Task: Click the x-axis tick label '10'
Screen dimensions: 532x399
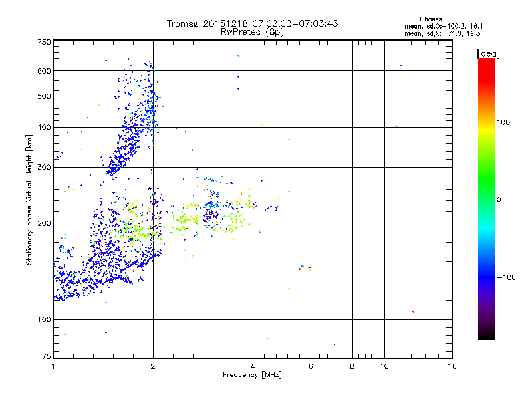Action: pyautogui.click(x=384, y=366)
